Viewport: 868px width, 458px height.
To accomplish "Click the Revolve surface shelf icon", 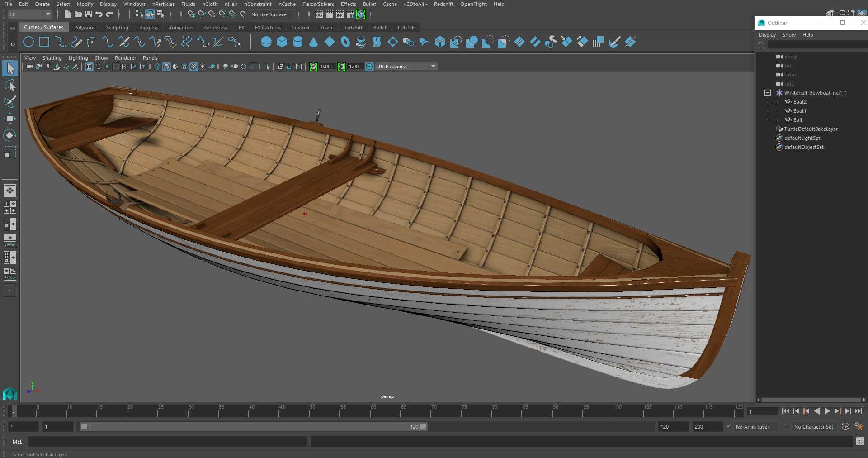I will (x=361, y=42).
